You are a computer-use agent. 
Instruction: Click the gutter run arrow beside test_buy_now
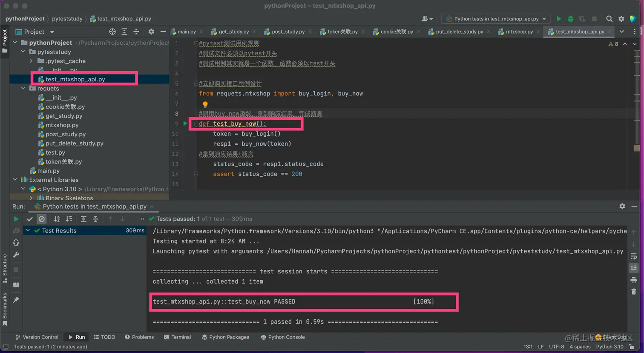point(185,123)
